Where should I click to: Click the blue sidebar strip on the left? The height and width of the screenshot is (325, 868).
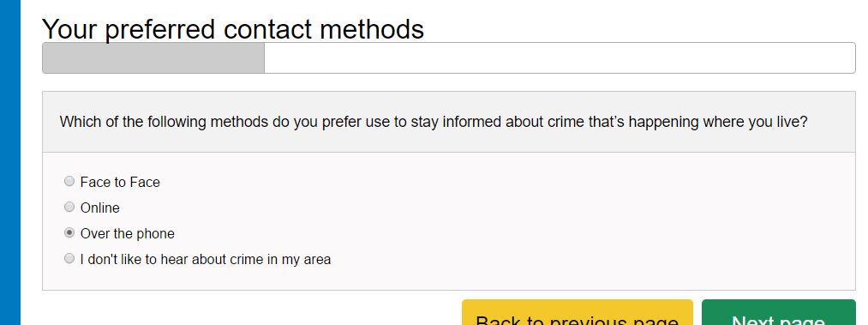pos(10,162)
